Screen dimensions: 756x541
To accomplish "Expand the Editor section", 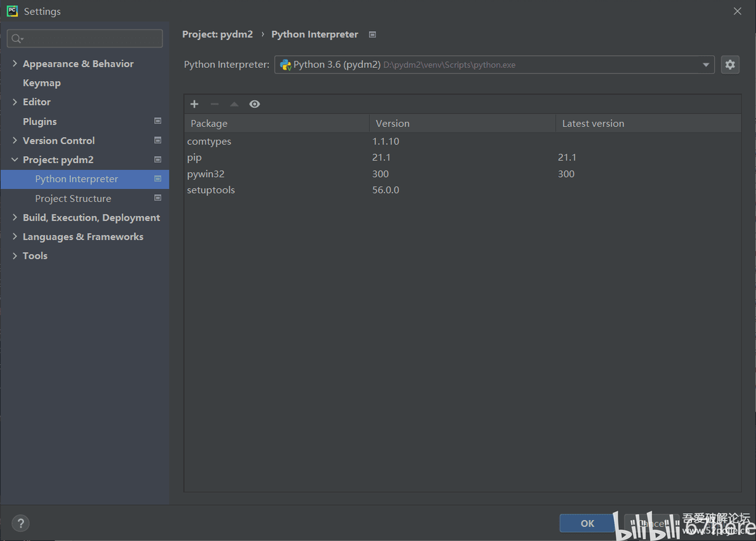I will [x=15, y=101].
